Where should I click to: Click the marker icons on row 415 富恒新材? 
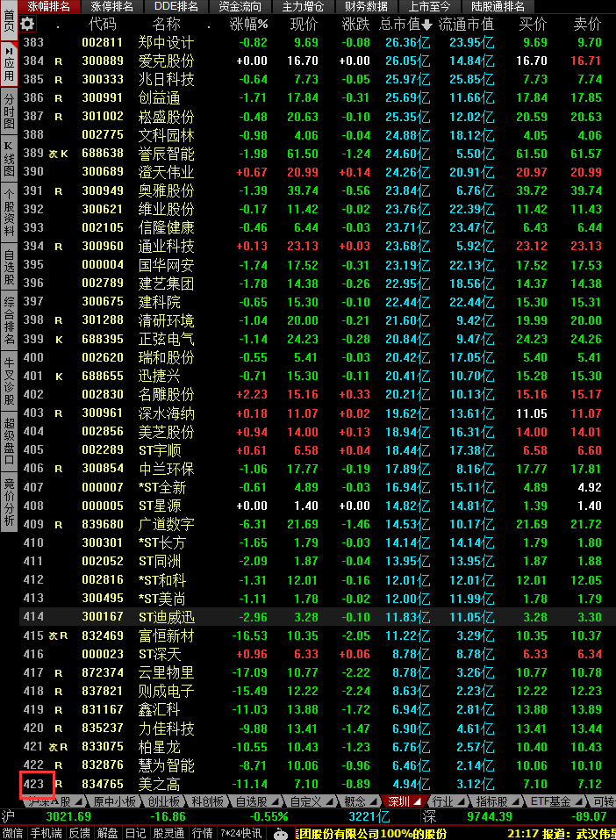(59, 635)
